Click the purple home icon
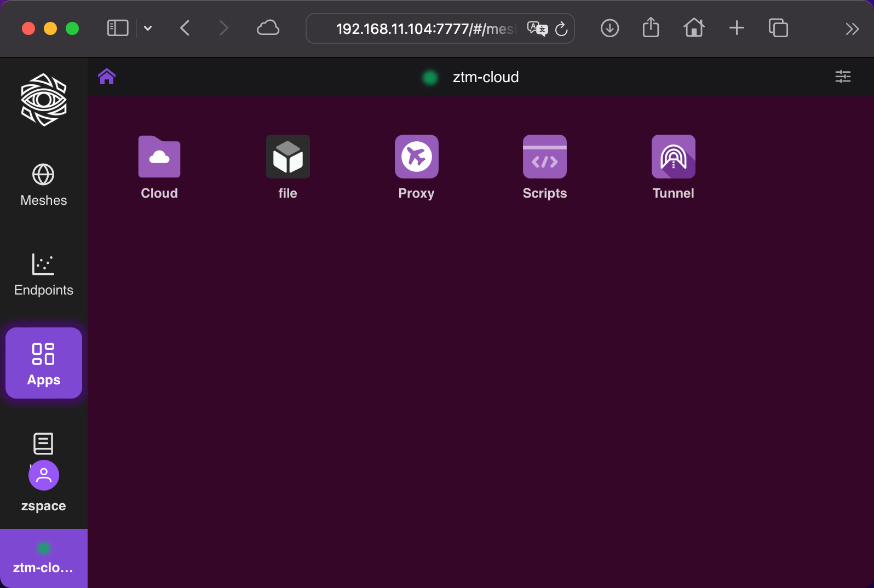This screenshot has width=874, height=588. [x=107, y=77]
